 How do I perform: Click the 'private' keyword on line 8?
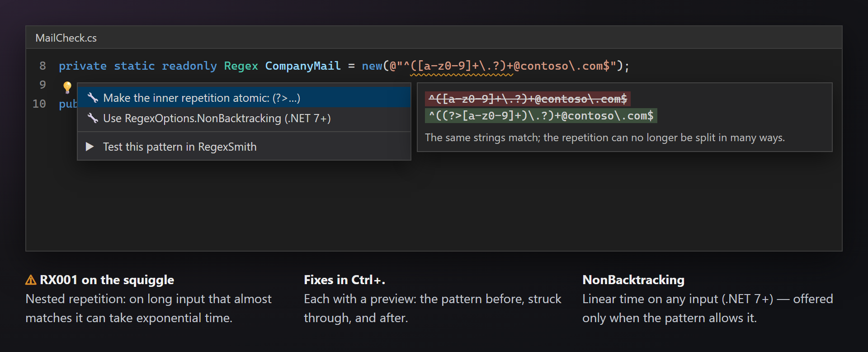click(83, 66)
